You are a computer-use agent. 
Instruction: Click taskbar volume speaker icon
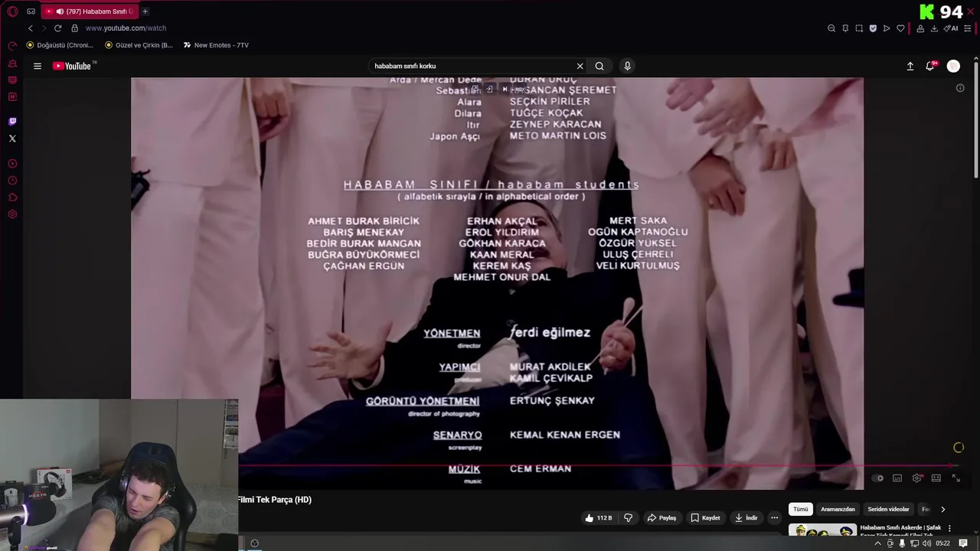[927, 543]
